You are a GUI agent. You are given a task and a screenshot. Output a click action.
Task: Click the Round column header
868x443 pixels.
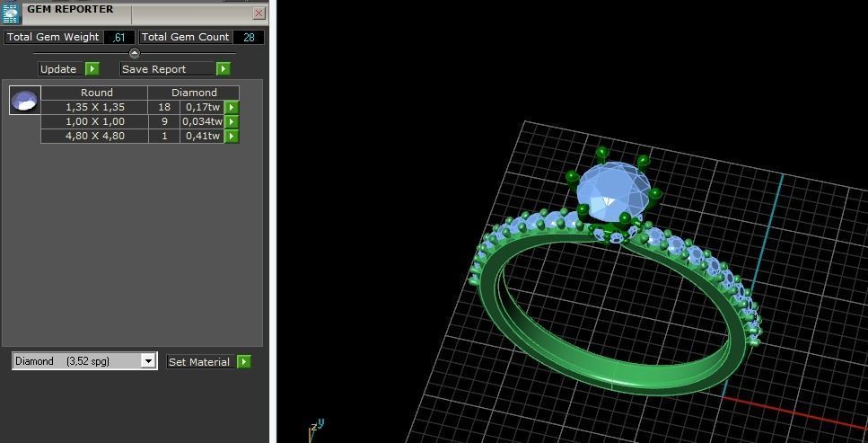(94, 93)
